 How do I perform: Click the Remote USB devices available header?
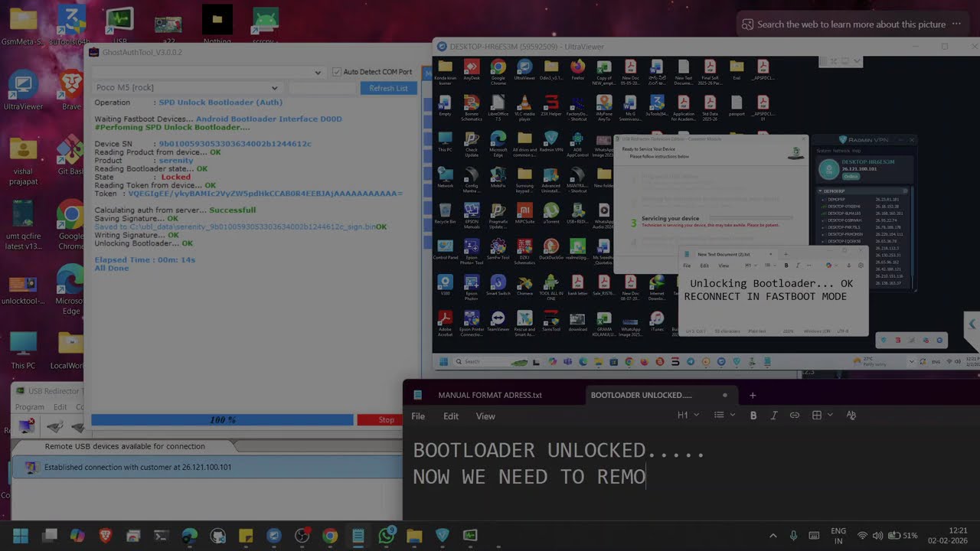pos(125,446)
